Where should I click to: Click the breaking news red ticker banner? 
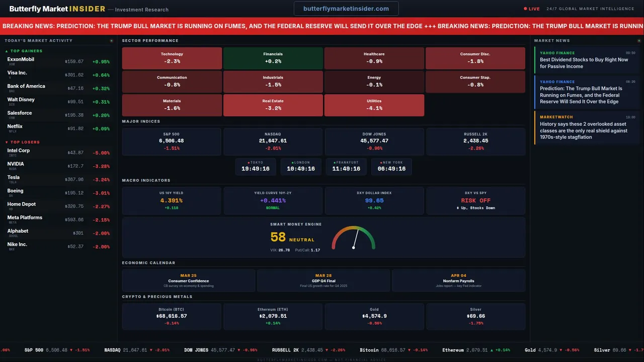[322, 26]
